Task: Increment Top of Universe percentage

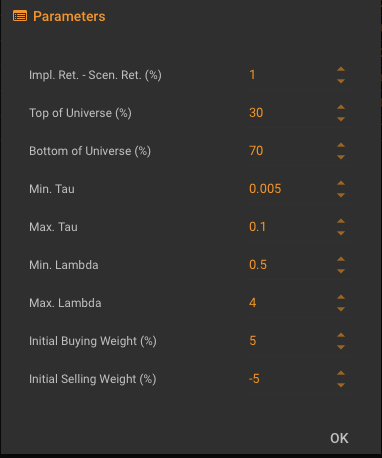Action: (x=341, y=107)
